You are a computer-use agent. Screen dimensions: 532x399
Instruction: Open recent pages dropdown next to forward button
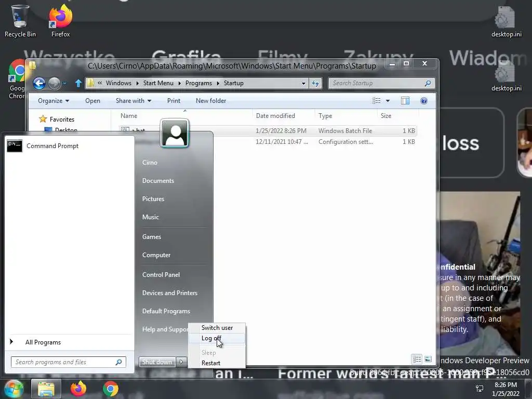click(64, 83)
